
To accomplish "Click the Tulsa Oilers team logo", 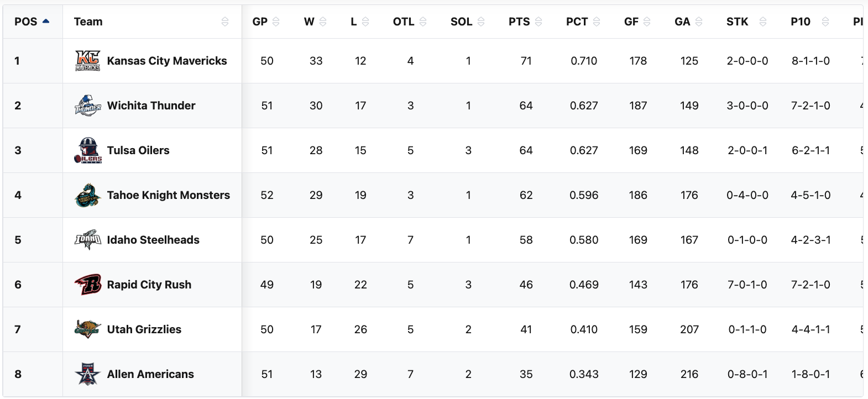I will coord(87,150).
